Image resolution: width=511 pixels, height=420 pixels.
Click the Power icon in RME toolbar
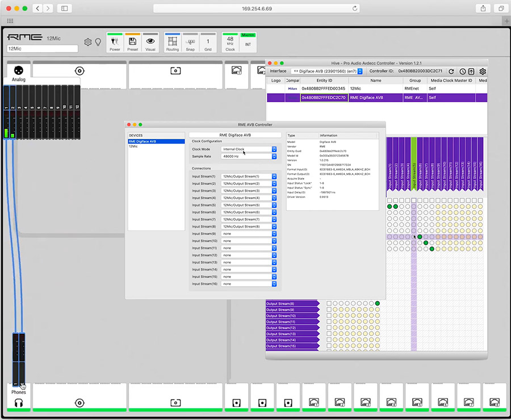[115, 42]
